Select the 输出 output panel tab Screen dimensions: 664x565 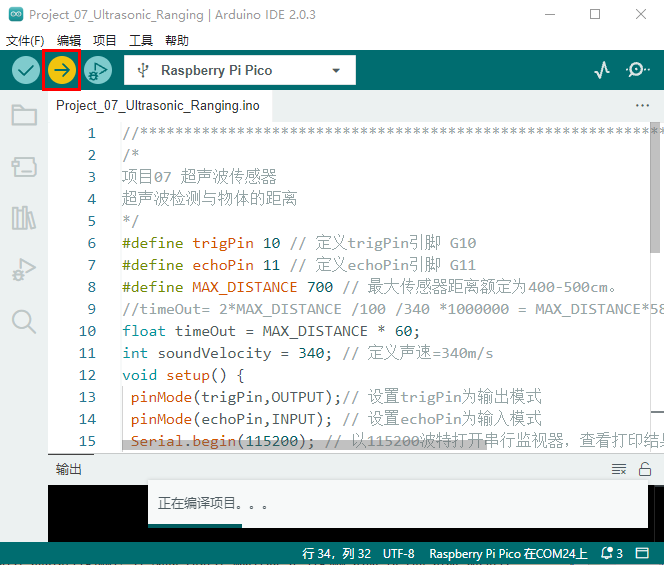[69, 469]
